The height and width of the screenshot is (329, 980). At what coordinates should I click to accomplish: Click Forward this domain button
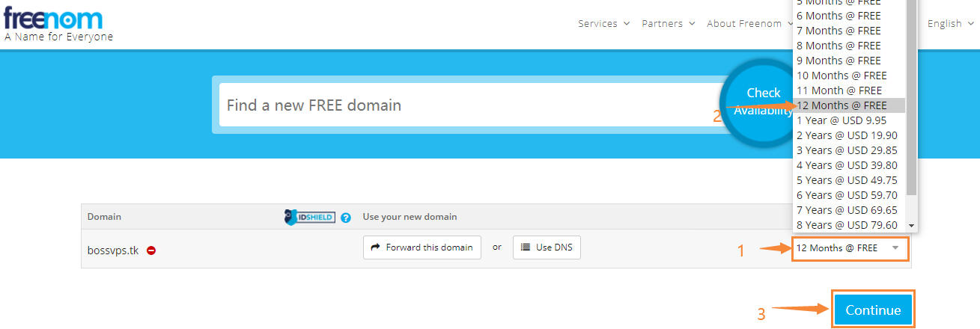pos(422,247)
